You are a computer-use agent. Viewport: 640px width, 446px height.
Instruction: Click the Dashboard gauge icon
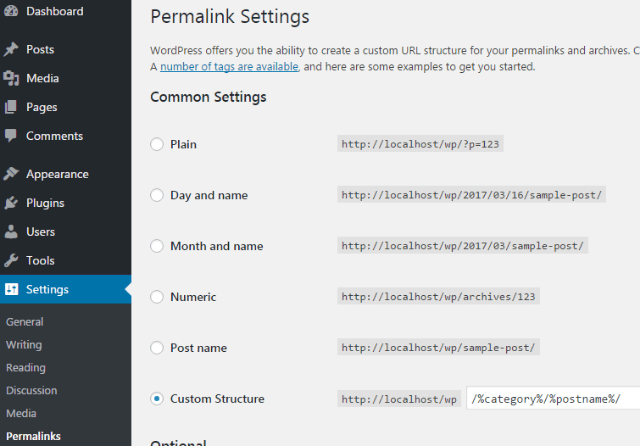pyautogui.click(x=11, y=11)
